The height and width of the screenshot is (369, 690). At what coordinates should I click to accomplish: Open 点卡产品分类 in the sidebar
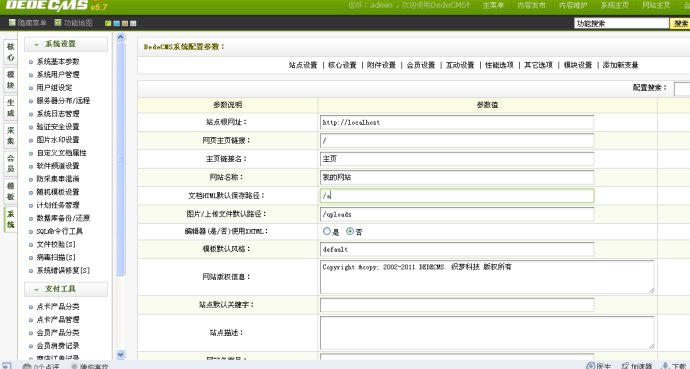(x=58, y=307)
